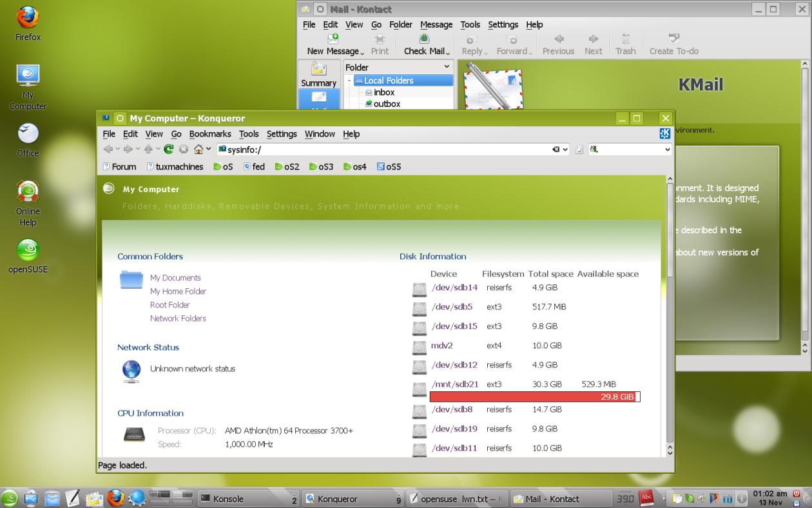The width and height of the screenshot is (812, 508).
Task: Expand the location bar history dropdown
Action: 566,150
